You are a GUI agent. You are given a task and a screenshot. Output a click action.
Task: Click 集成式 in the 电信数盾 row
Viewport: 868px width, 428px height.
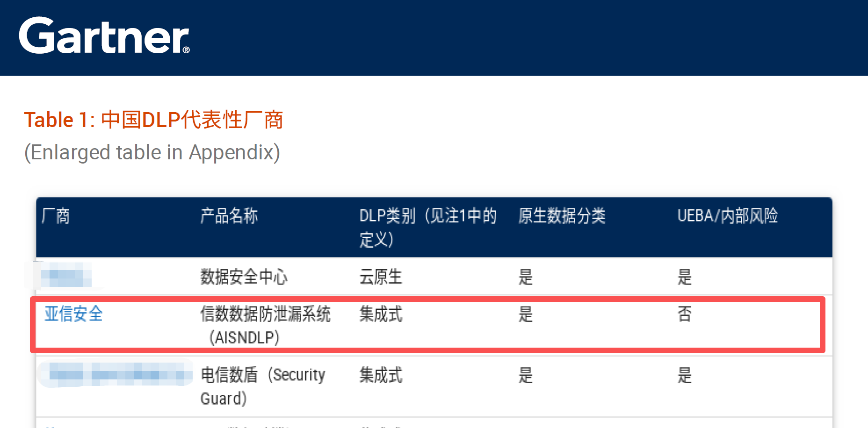point(381,375)
